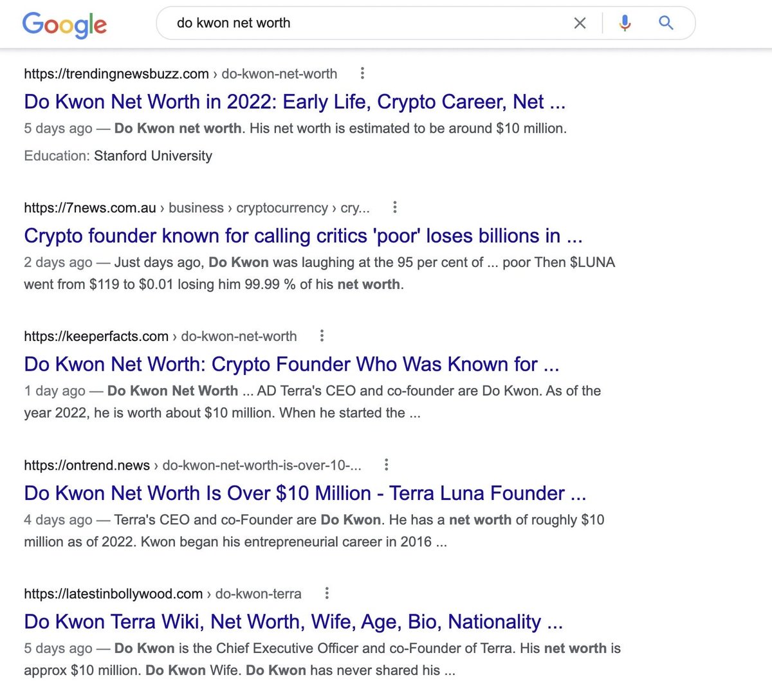Viewport: 772px width, 700px height.
Task: Click snippet 'went from $119 to $0.01 losing him 99.99 %'
Action: (160, 284)
